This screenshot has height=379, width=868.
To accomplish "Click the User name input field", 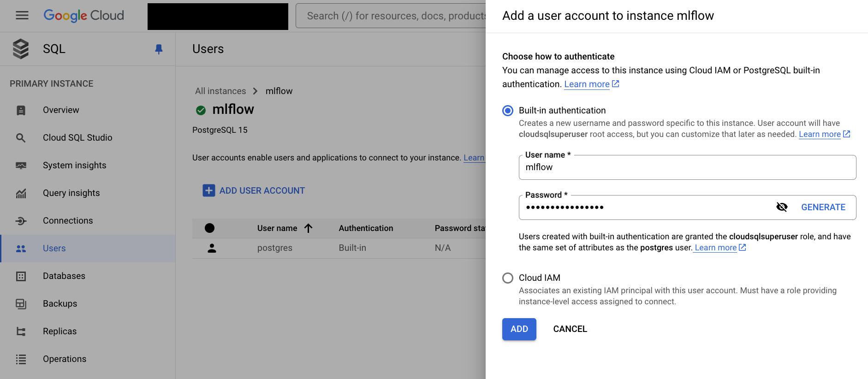I will [x=687, y=167].
